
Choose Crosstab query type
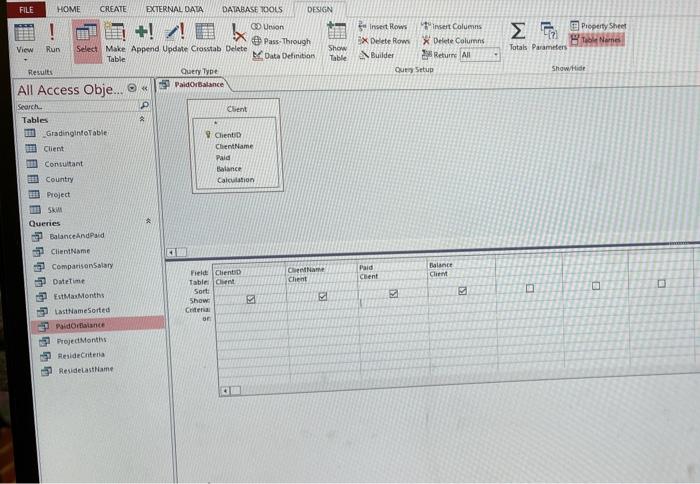(206, 39)
